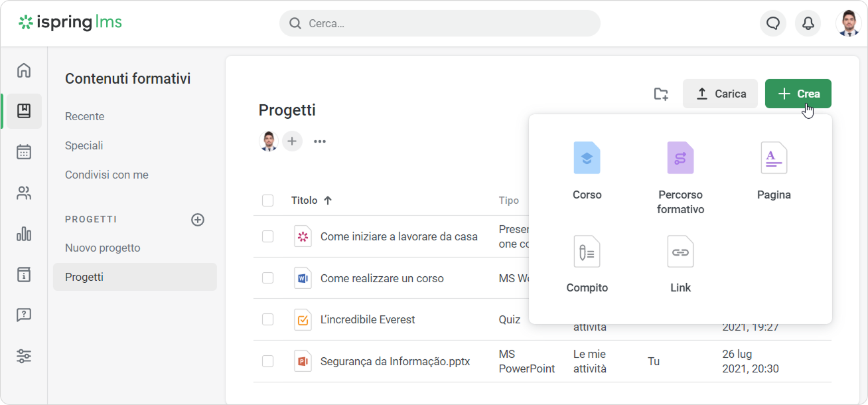Click the notifications bell icon
The image size is (868, 405).
[x=808, y=23]
